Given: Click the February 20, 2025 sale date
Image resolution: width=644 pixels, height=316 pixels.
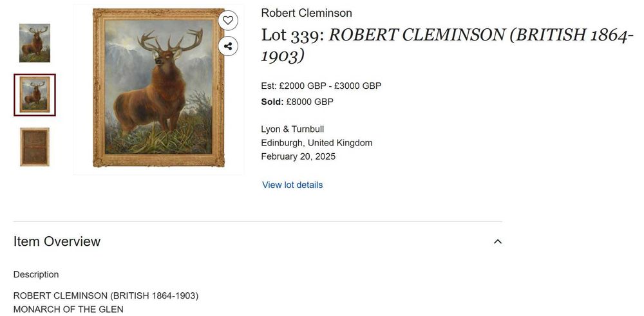Looking at the screenshot, I should click(298, 156).
